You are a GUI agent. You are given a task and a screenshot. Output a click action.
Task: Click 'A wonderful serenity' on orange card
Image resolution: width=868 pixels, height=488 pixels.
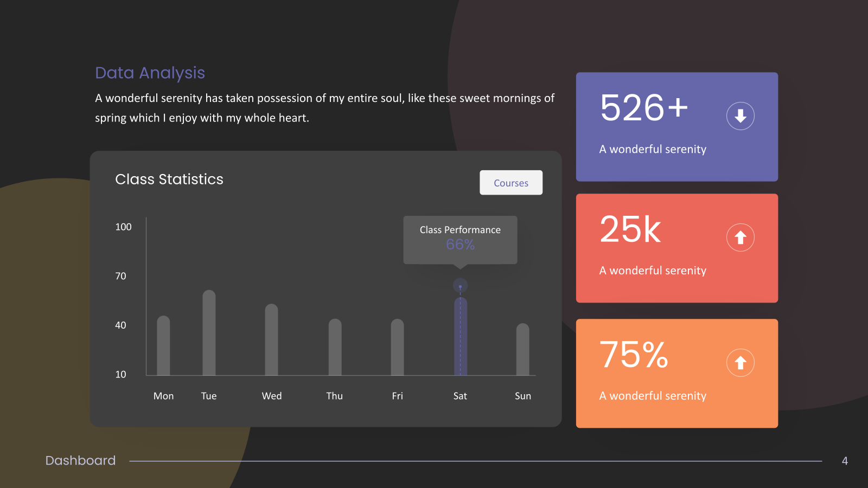[653, 396]
